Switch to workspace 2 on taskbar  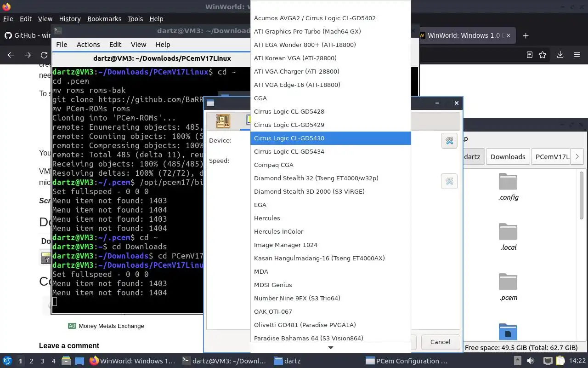pyautogui.click(x=31, y=361)
